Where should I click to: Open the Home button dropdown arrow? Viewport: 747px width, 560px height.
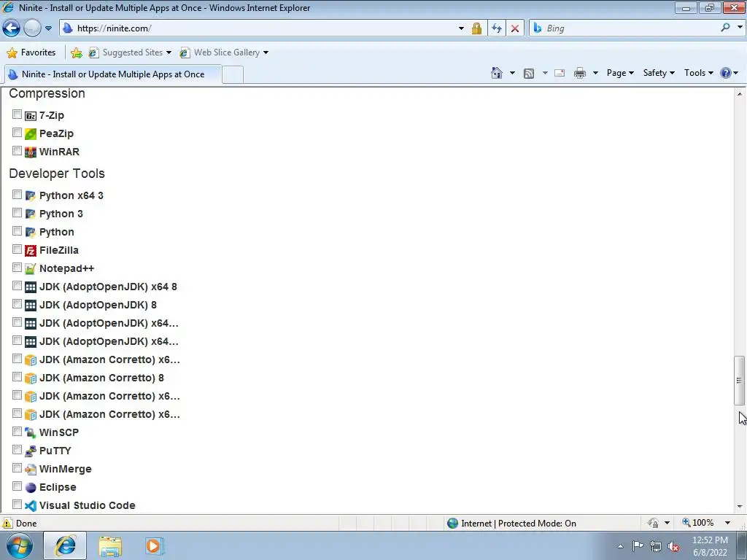512,73
